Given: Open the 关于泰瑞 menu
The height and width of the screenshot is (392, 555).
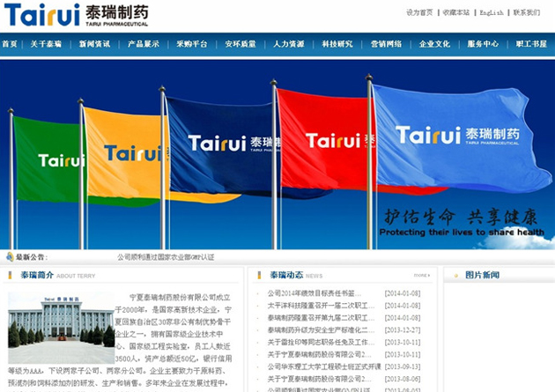Looking at the screenshot, I should point(46,44).
